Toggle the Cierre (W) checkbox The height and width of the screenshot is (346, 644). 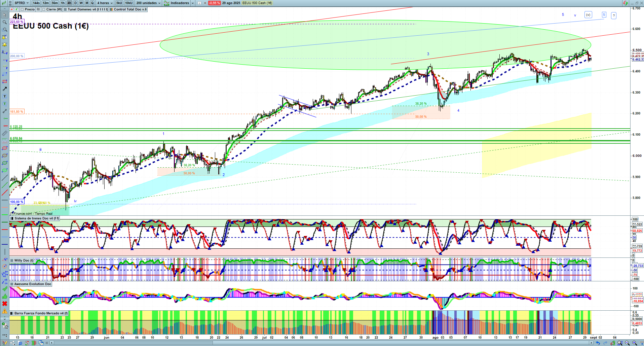[44, 9]
